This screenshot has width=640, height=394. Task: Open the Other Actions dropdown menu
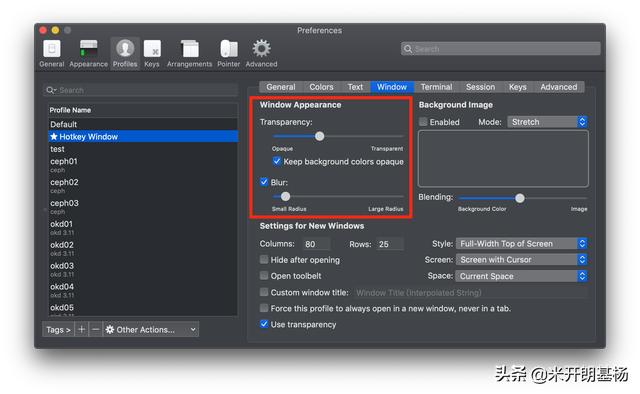tap(151, 329)
